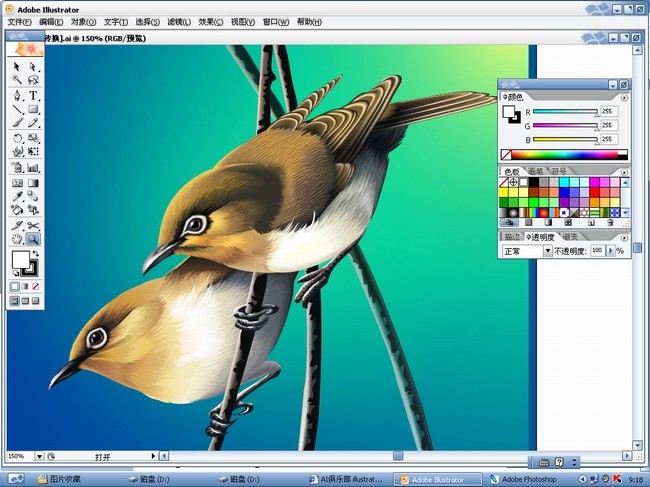Click the red R channel slider

point(565,112)
